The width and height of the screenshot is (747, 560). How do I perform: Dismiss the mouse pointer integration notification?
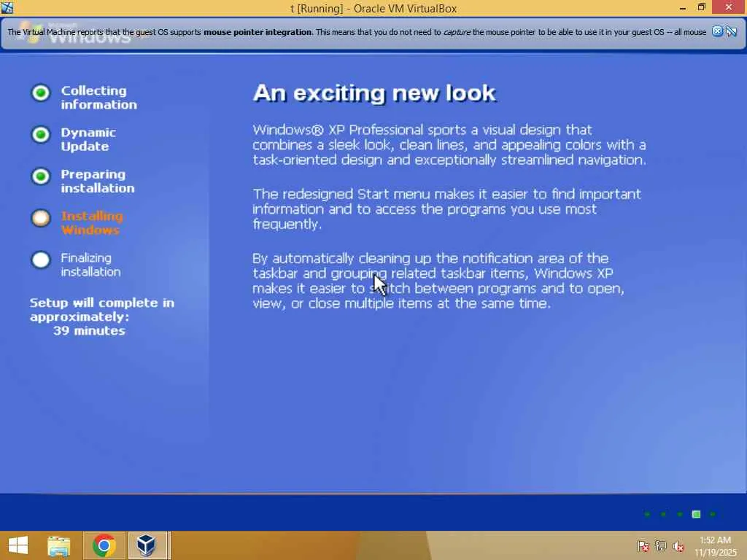pos(718,31)
